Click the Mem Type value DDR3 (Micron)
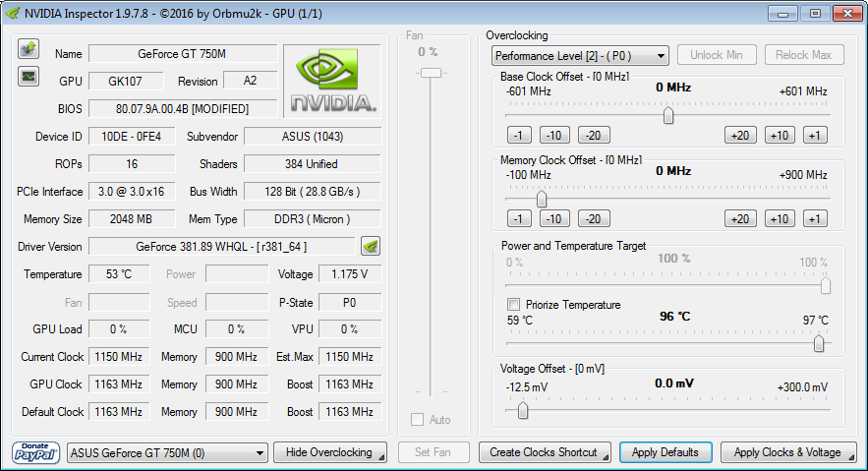Viewport: 868px width, 471px height. [313, 219]
